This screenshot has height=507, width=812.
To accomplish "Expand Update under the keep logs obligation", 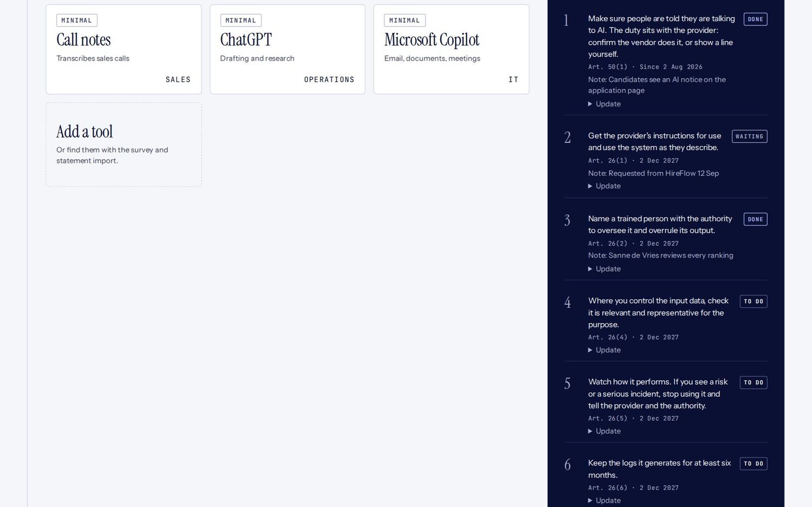I will pyautogui.click(x=605, y=501).
